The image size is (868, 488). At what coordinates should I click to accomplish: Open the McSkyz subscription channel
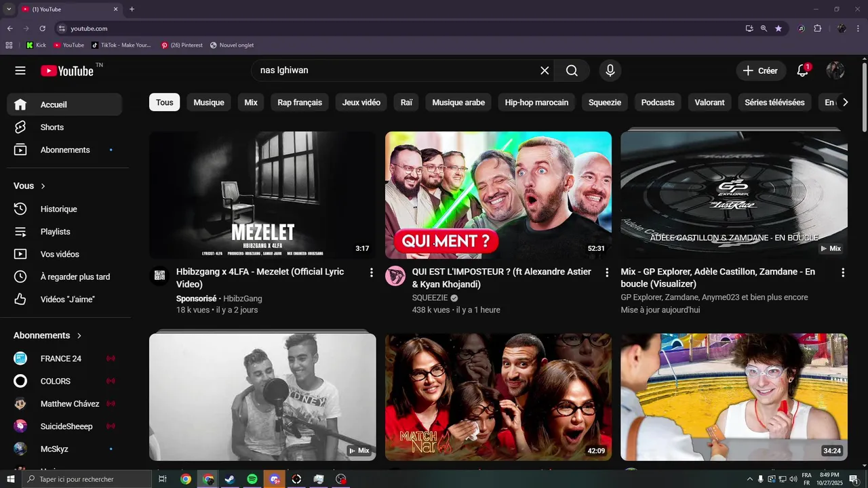(64, 449)
